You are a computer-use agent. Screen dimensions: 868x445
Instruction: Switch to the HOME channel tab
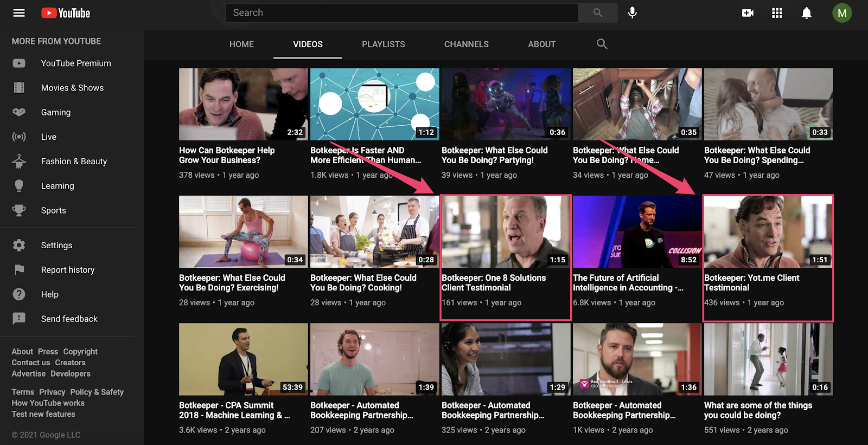241,44
